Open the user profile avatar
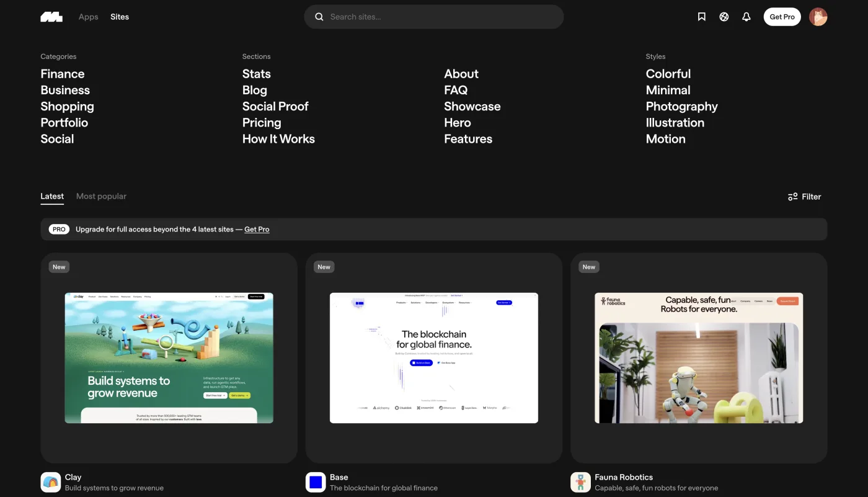The height and width of the screenshot is (497, 868). coord(818,17)
